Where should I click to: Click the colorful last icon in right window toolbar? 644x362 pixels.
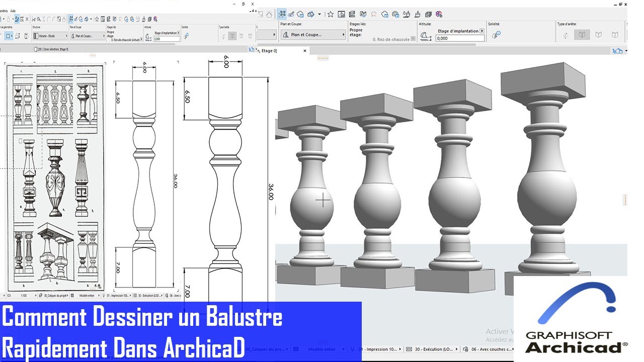tap(439, 14)
